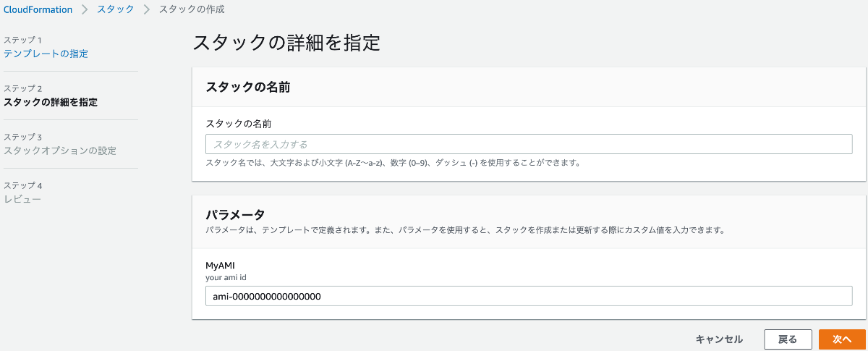This screenshot has width=868, height=351.
Task: Open the スタック breadcrumb link
Action: [x=115, y=9]
